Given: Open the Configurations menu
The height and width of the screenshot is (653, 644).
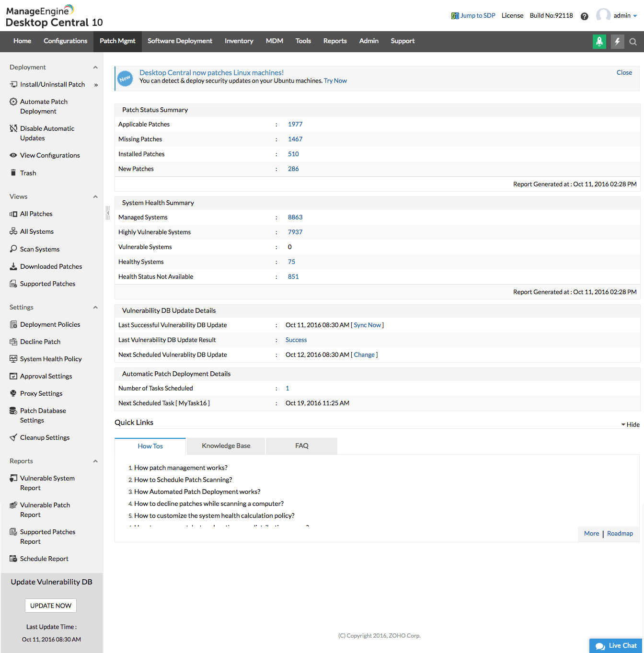Looking at the screenshot, I should click(x=66, y=41).
